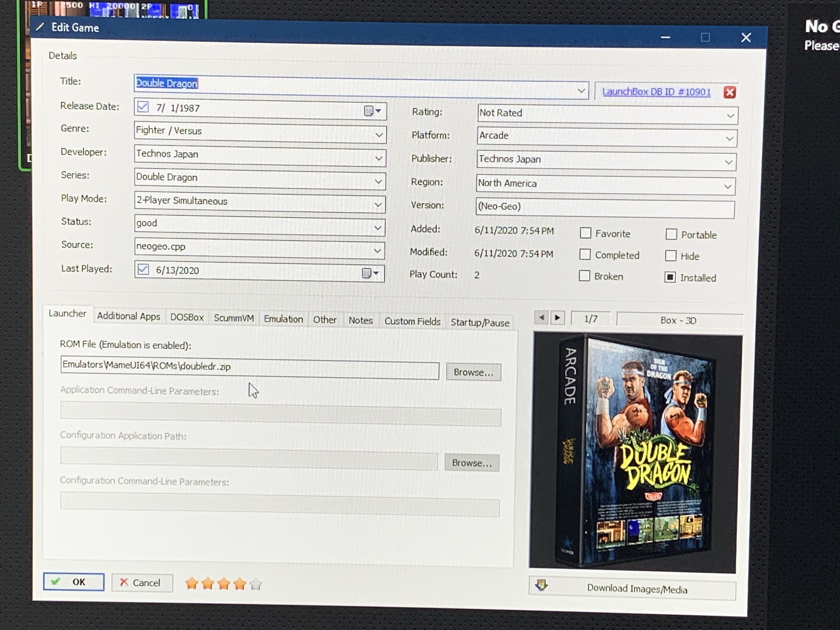This screenshot has width=840, height=630.
Task: Expand the Title dropdown arrow
Action: 581,91
